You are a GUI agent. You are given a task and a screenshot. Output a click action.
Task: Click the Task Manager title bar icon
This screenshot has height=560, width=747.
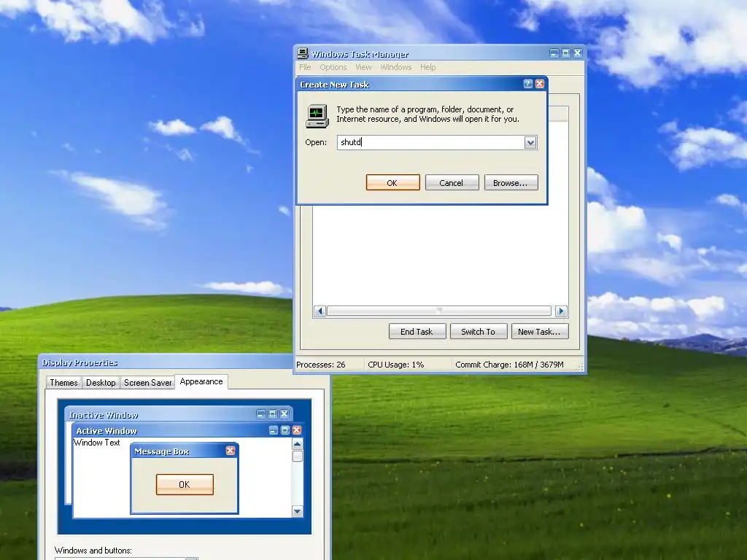pos(303,53)
